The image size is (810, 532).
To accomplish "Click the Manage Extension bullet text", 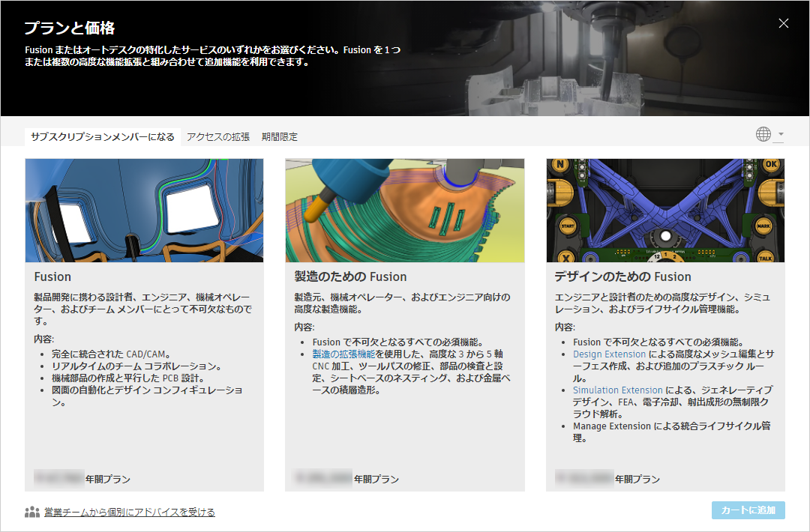I will tap(671, 432).
